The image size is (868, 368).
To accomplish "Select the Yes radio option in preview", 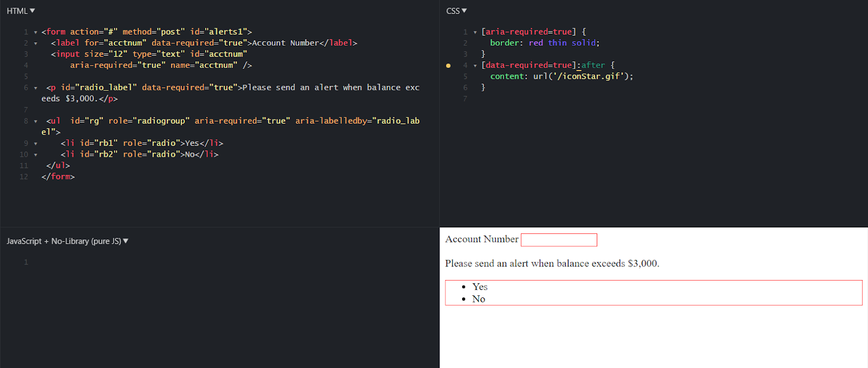I will click(480, 287).
